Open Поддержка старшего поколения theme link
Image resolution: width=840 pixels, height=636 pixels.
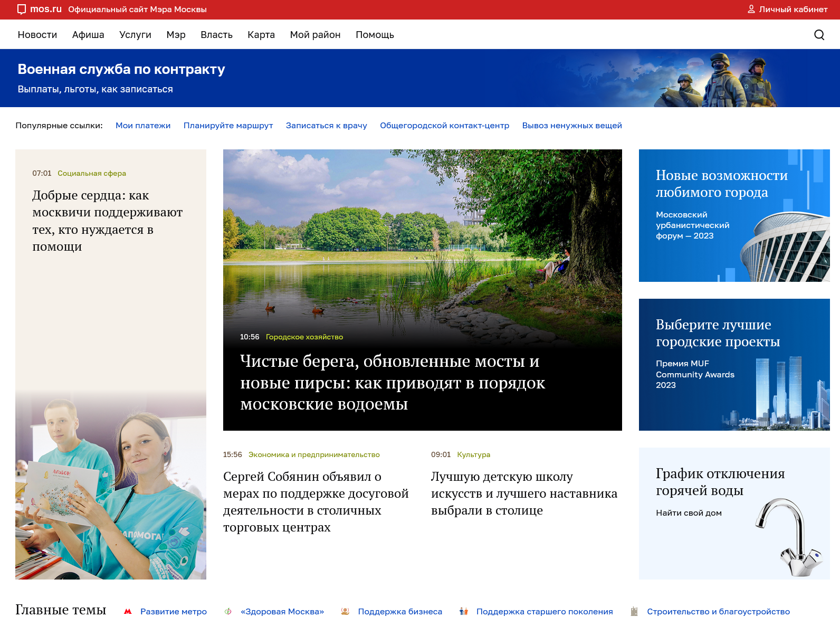click(545, 612)
